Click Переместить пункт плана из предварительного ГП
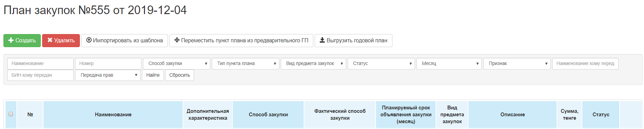Viewport: 644px width, 129px height. (241, 40)
